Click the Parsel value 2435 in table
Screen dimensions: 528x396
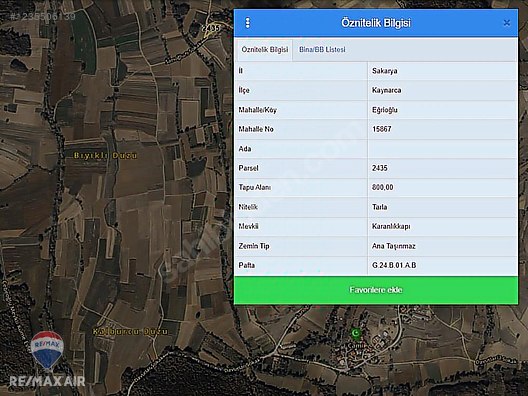pos(380,168)
